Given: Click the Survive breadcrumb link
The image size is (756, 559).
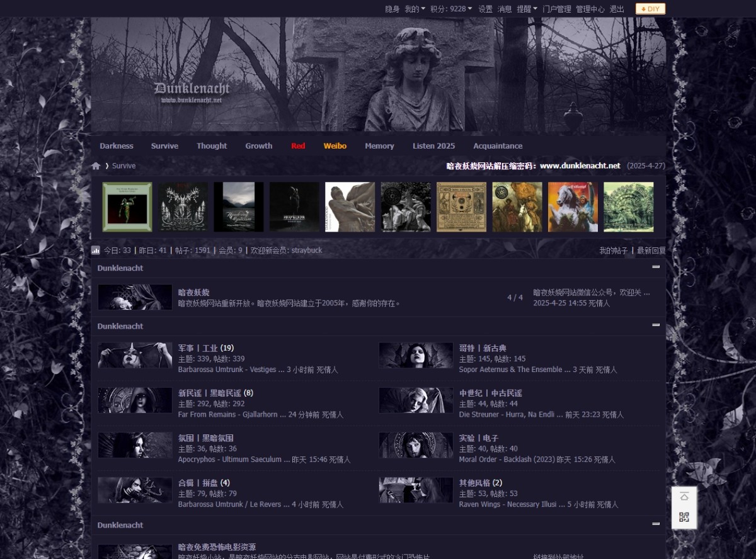Looking at the screenshot, I should (124, 166).
